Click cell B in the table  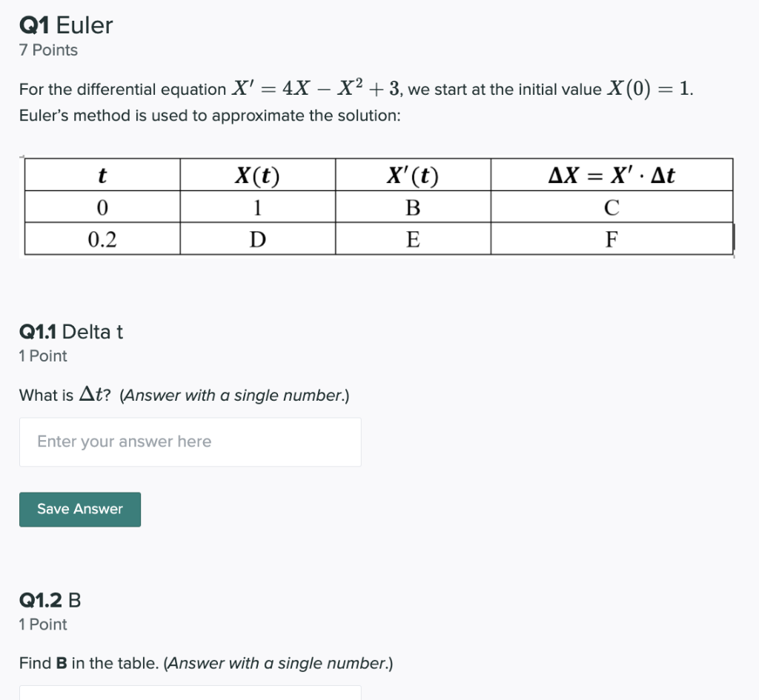pyautogui.click(x=412, y=207)
